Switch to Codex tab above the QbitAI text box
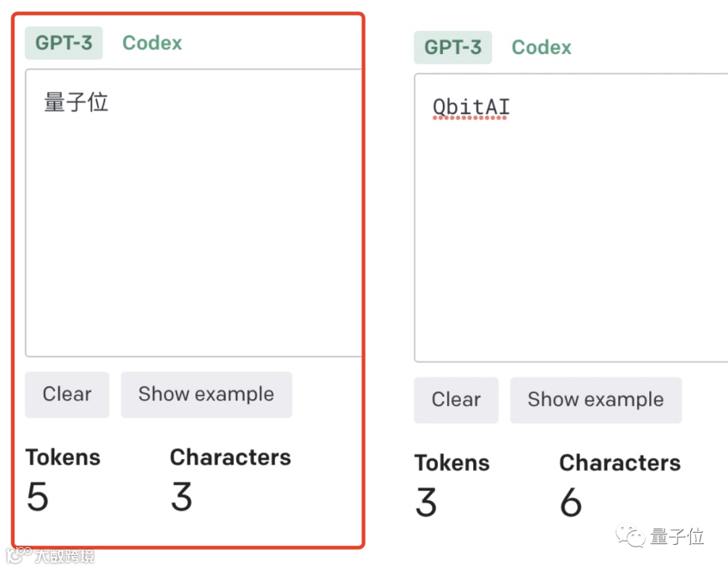The height and width of the screenshot is (569, 728). pos(541,48)
